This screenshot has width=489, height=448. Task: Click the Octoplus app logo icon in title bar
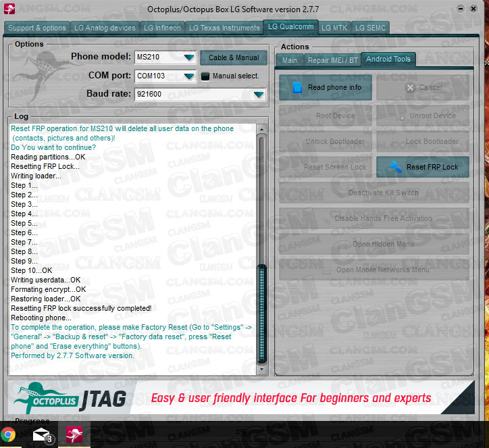9,9
